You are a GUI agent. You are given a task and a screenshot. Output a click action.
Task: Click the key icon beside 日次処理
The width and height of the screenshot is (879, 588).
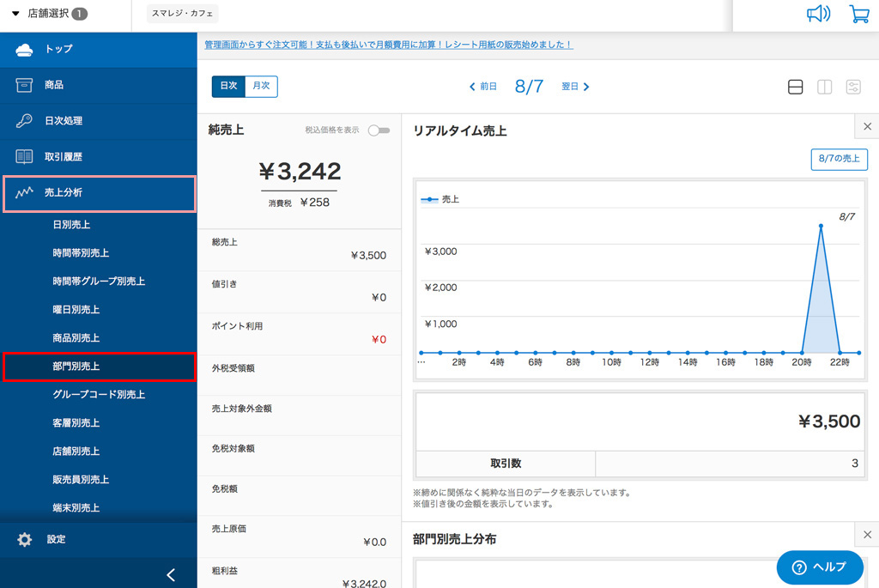tap(24, 120)
